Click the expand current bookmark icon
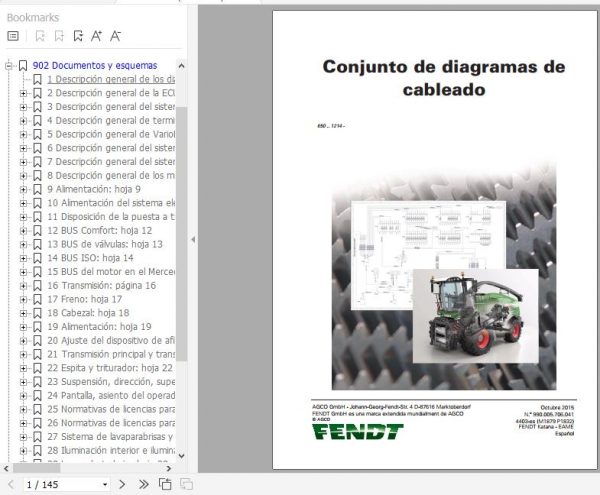 click(78, 36)
